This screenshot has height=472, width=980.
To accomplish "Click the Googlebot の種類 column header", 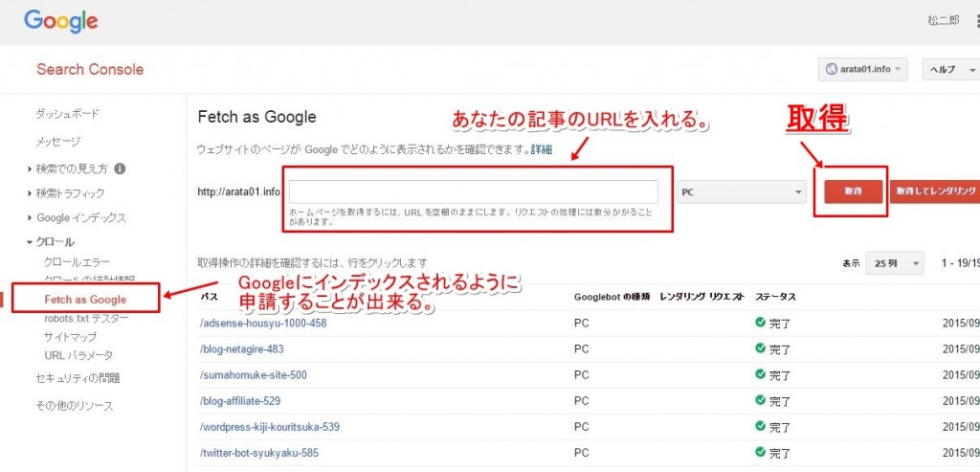I will tap(612, 297).
